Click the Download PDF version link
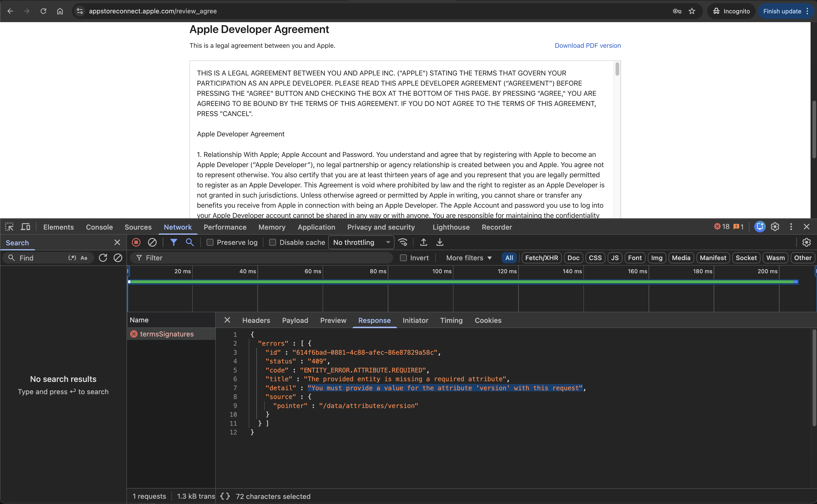This screenshot has width=817, height=504. pyautogui.click(x=587, y=46)
